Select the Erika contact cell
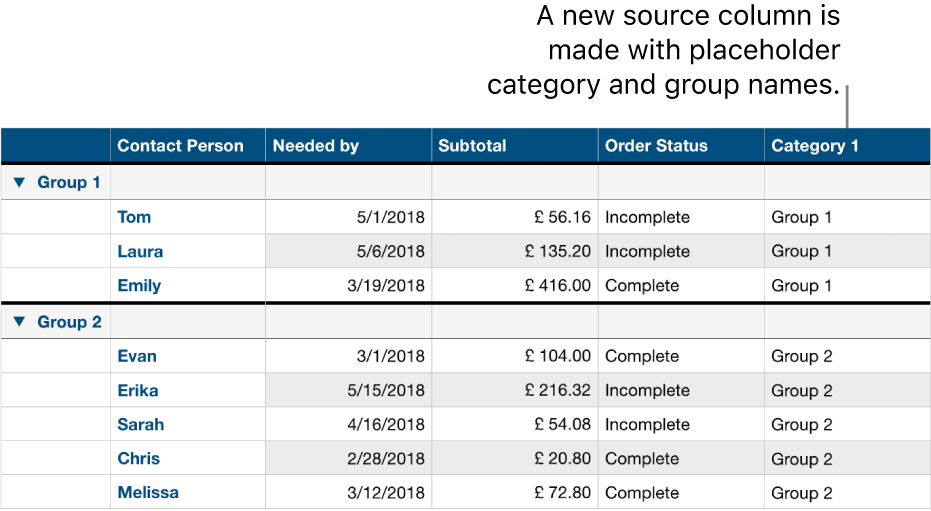 138,390
